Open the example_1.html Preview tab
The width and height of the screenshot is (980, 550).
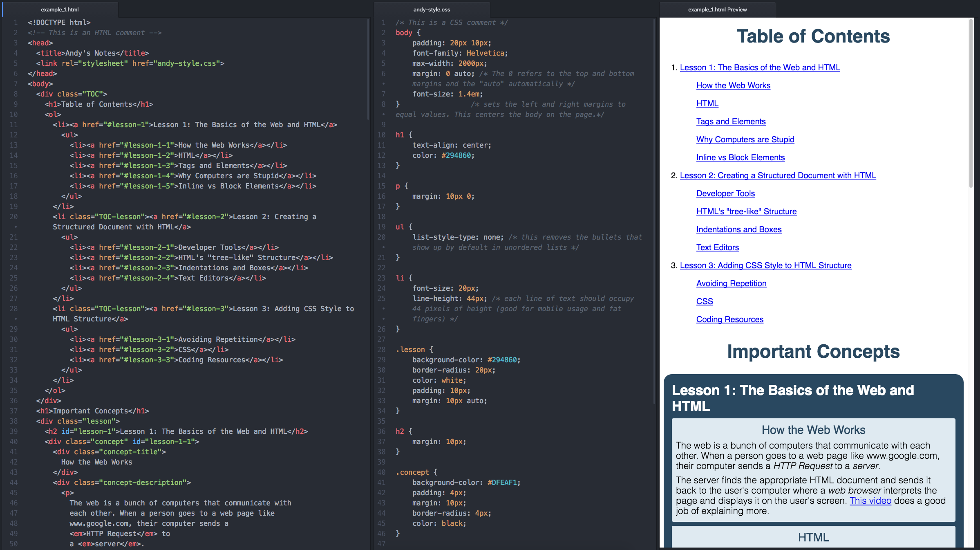(x=717, y=9)
